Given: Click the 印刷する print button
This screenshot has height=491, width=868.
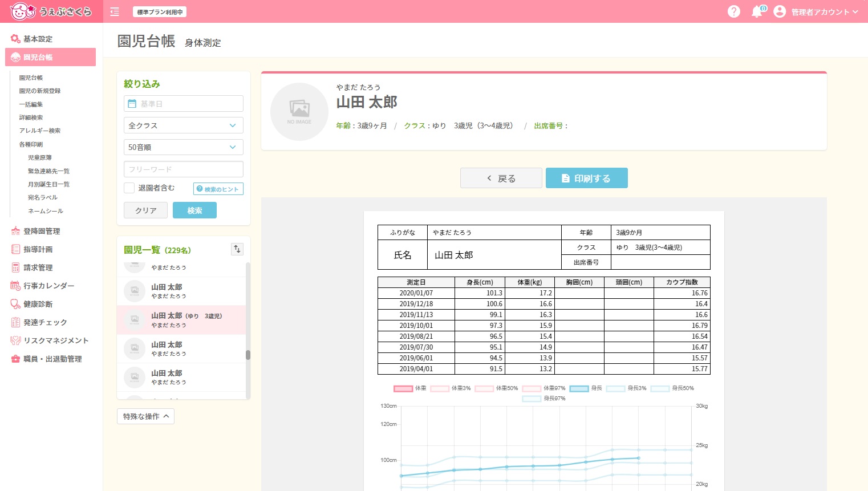Looking at the screenshot, I should (587, 178).
